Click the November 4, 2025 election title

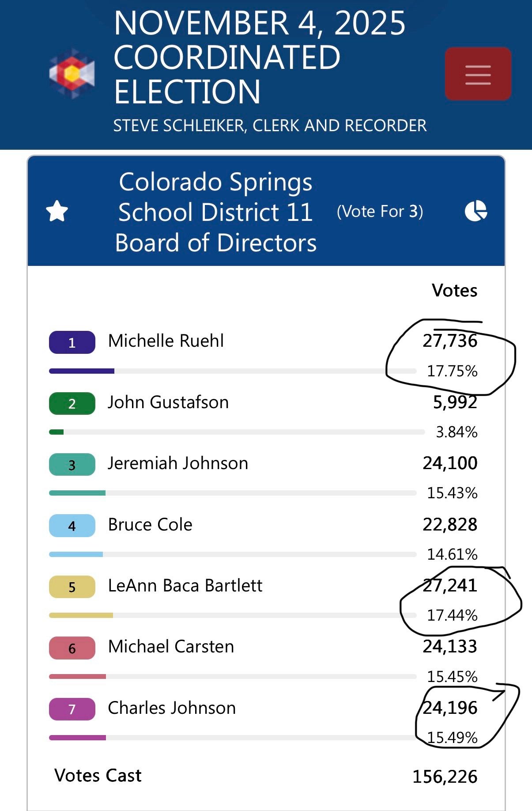260,57
